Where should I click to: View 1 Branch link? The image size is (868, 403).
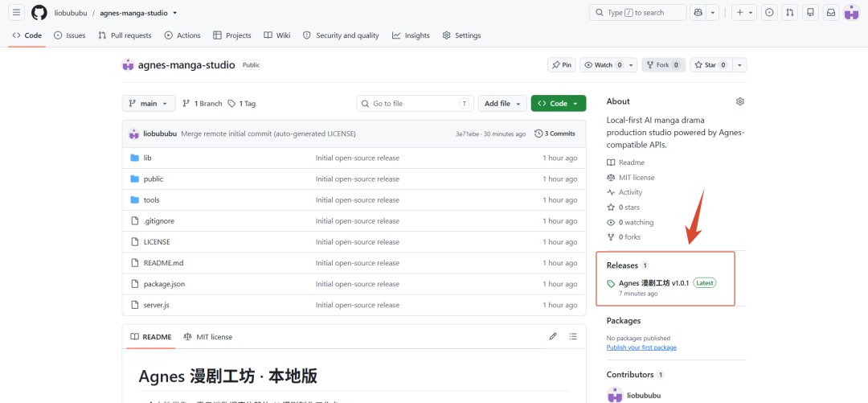pos(202,104)
